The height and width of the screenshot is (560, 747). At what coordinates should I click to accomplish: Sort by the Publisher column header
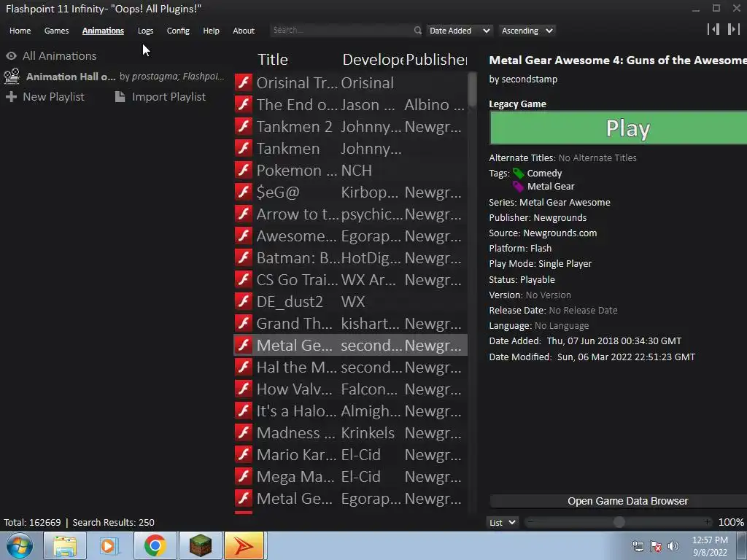(x=436, y=60)
